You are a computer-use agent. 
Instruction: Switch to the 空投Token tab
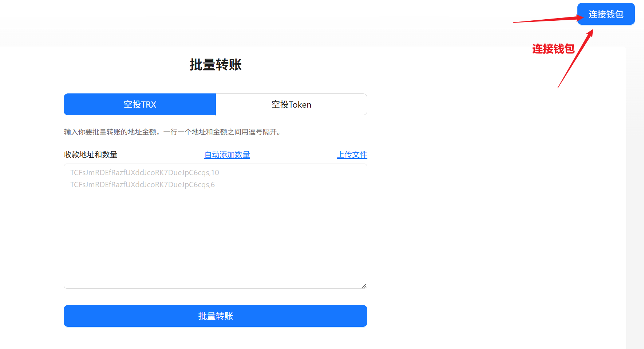[291, 105]
